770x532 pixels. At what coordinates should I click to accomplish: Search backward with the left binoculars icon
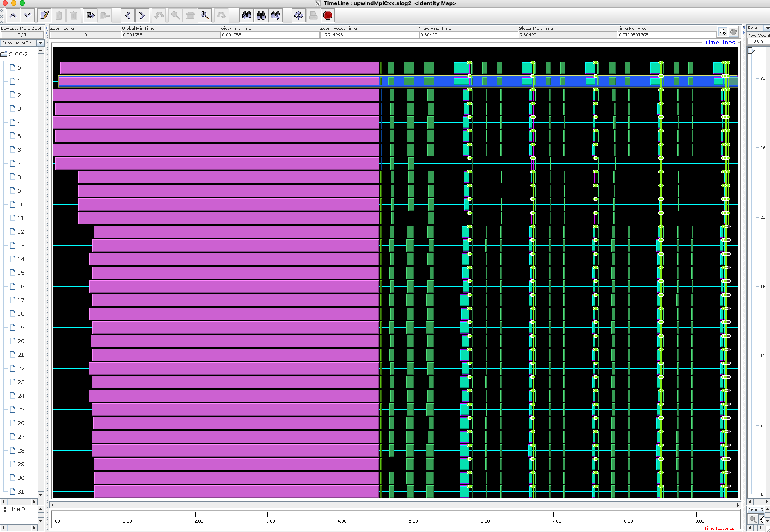[x=246, y=15]
